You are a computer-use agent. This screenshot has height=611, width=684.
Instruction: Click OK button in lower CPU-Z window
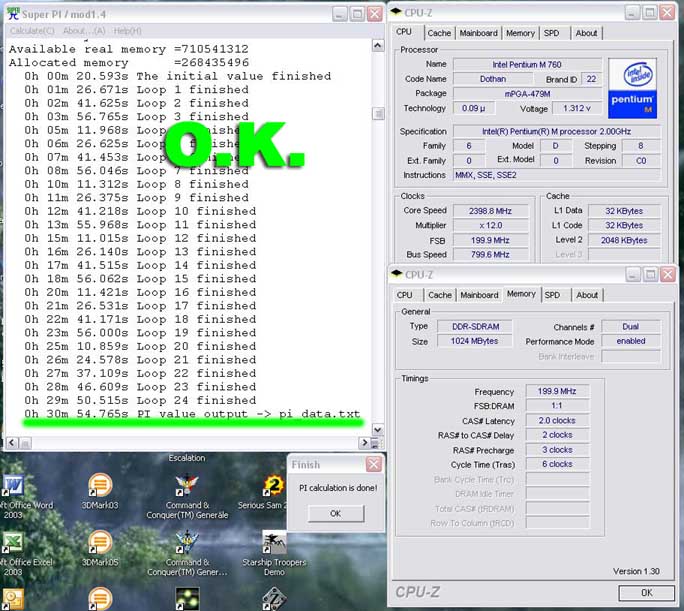pyautogui.click(x=646, y=593)
